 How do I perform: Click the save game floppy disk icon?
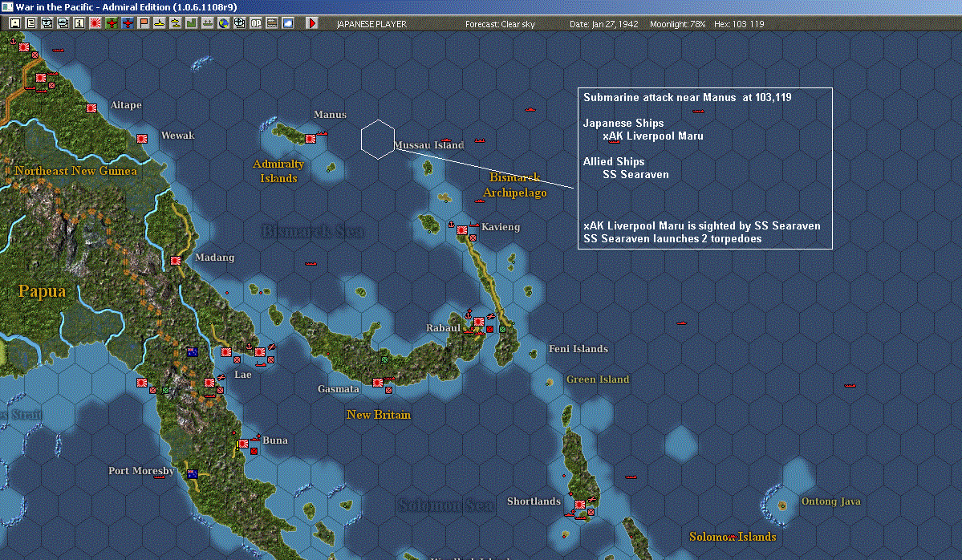pyautogui.click(x=15, y=23)
